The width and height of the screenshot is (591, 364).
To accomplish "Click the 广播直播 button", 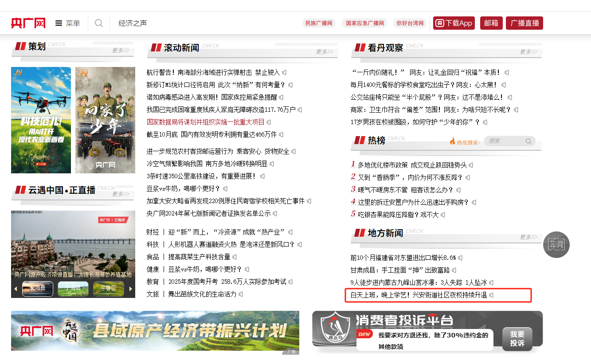I will click(524, 23).
